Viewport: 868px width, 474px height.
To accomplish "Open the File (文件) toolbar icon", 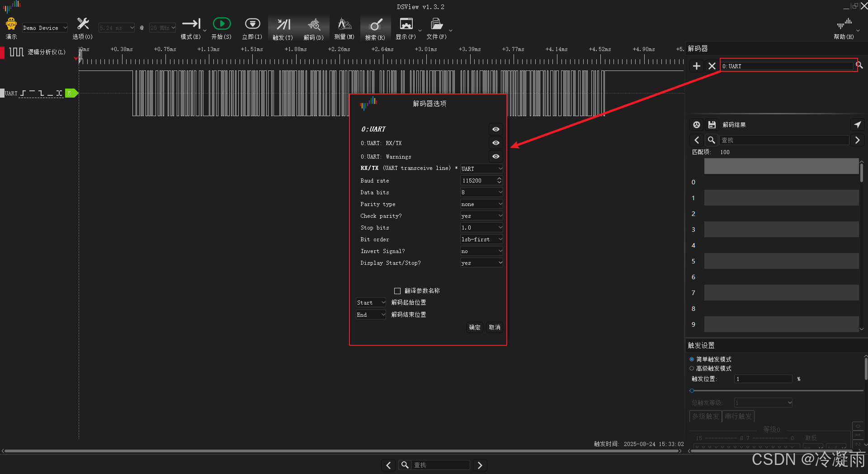I will pos(436,24).
